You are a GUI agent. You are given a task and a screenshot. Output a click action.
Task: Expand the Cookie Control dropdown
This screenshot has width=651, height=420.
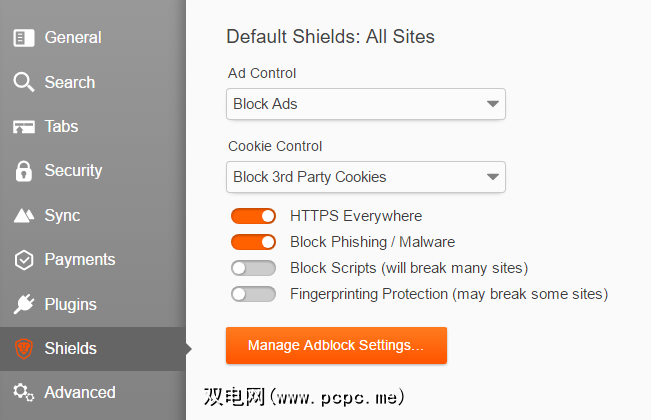366,177
